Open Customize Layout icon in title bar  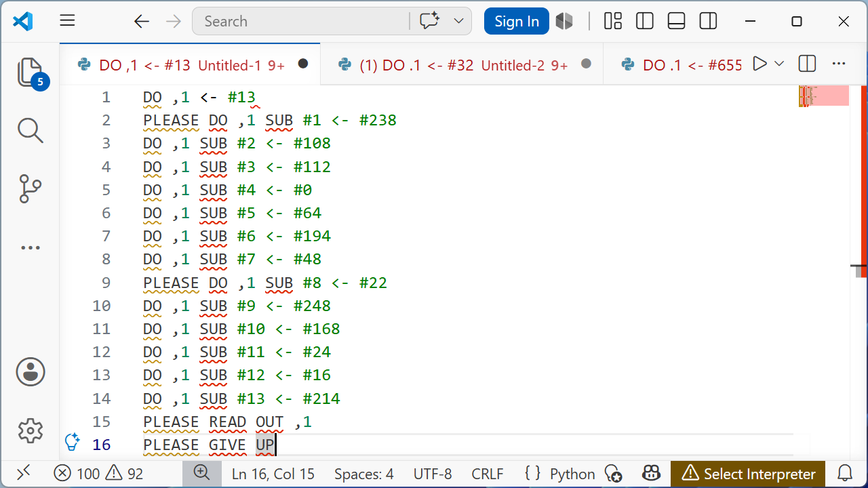coord(613,21)
